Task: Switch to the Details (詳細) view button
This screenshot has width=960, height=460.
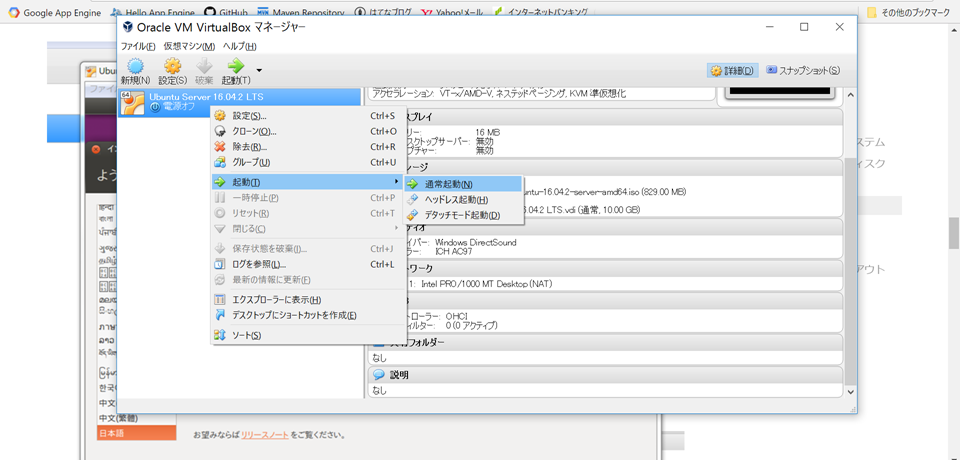Action: (733, 70)
